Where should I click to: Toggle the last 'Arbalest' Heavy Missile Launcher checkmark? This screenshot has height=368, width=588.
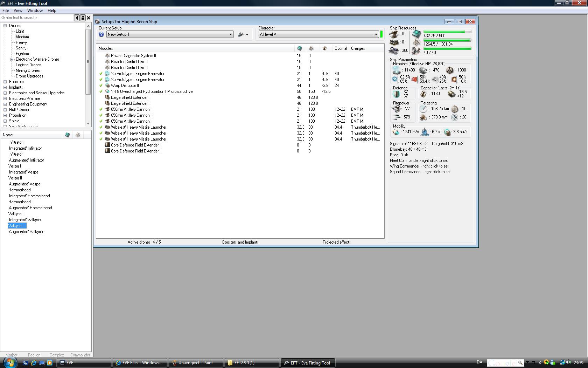(x=101, y=139)
